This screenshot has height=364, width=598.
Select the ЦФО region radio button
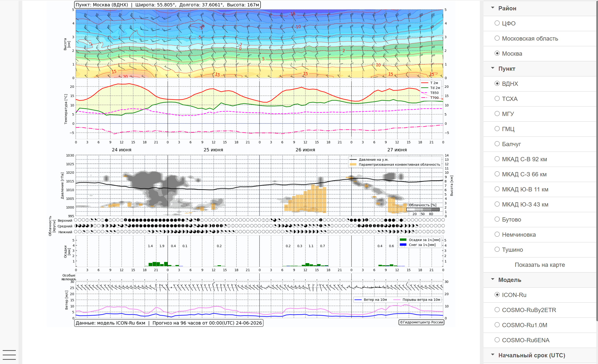point(497,23)
